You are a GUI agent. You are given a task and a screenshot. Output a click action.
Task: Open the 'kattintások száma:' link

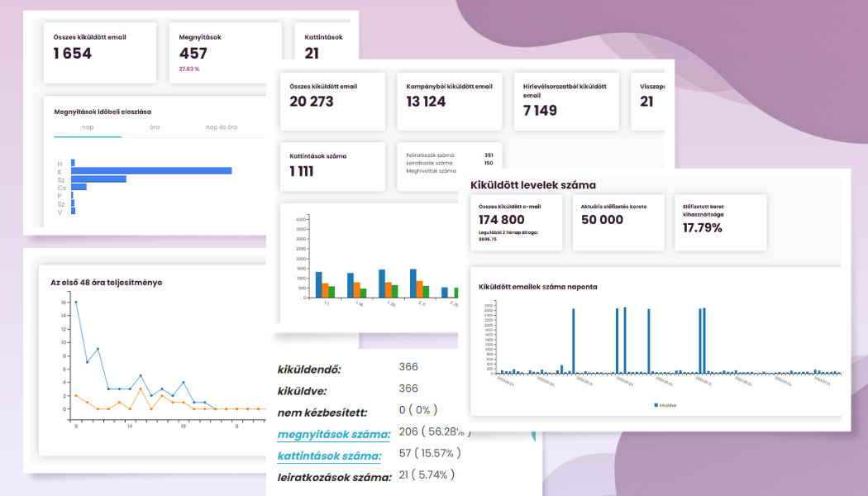click(x=329, y=456)
